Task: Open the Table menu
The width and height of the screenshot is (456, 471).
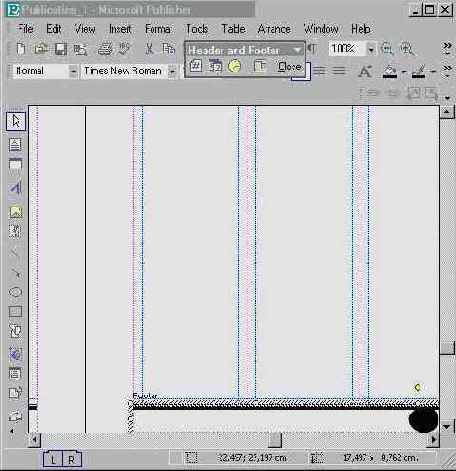Action: coord(233,29)
